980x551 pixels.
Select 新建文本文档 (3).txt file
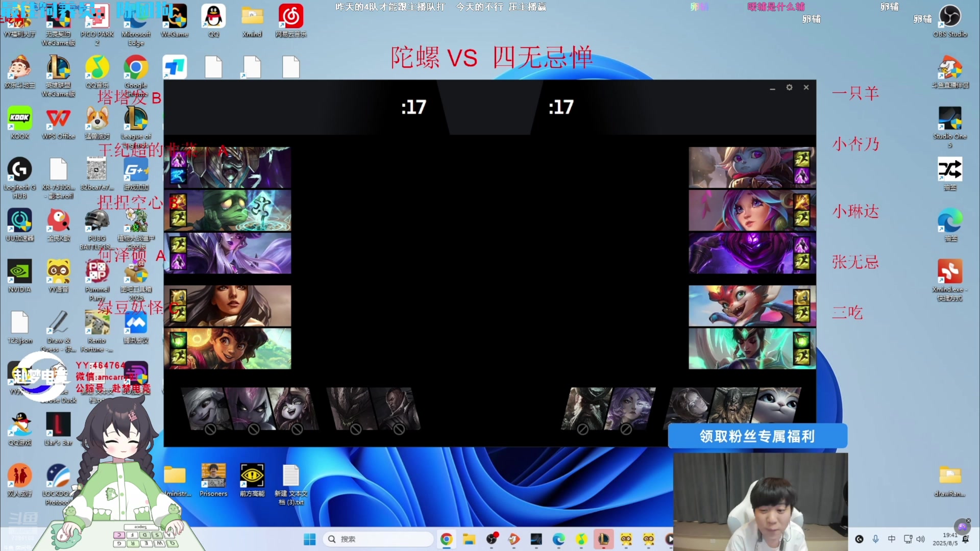[291, 484]
